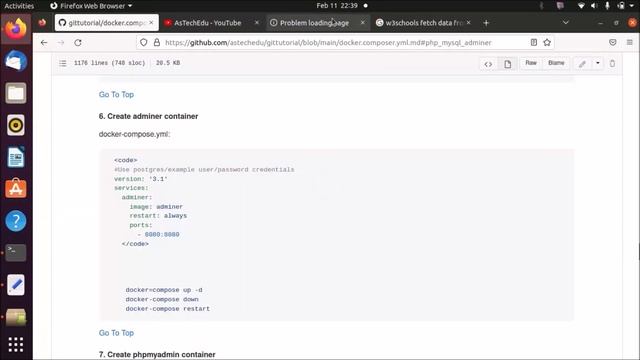640x360 pixels.
Task: Click the 8080:8080 port value
Action: point(162,235)
